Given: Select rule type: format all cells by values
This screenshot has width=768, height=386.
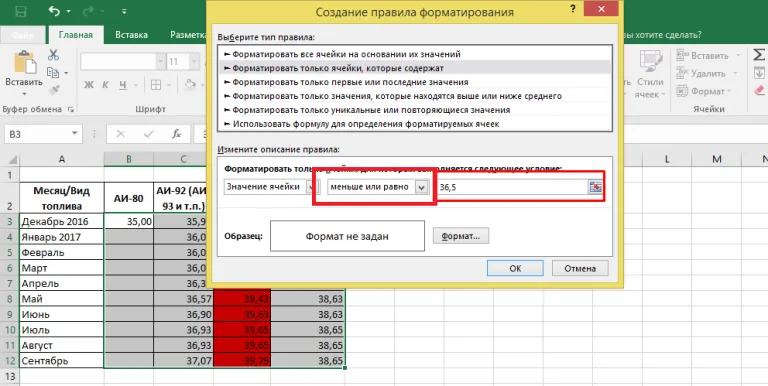Looking at the screenshot, I should [415, 54].
